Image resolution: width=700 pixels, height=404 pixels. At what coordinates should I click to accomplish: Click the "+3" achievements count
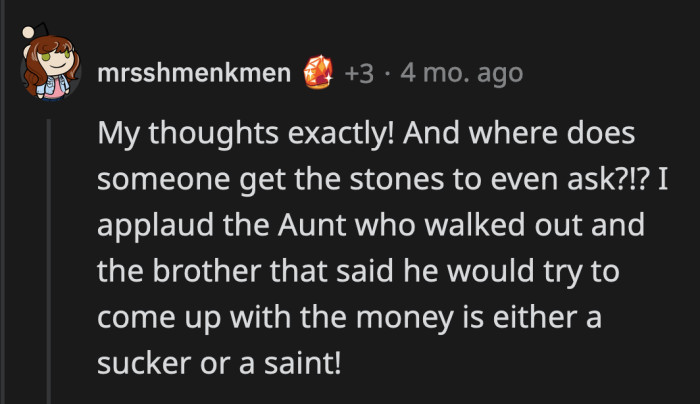pos(360,72)
